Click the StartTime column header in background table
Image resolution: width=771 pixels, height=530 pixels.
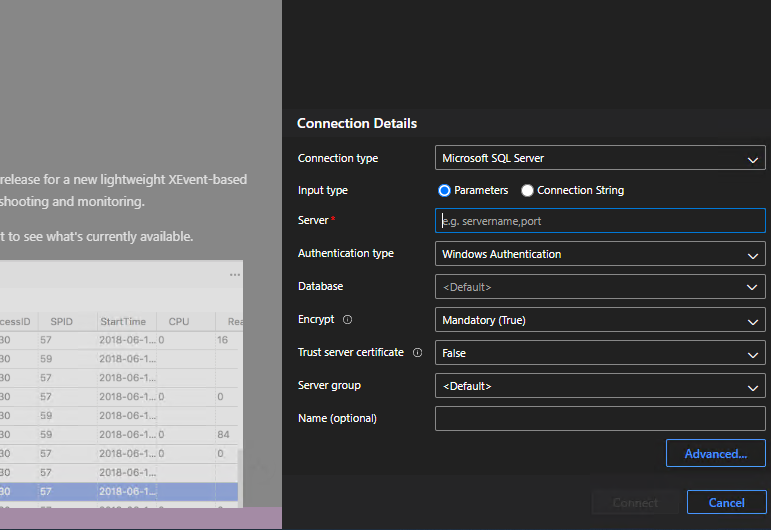coord(123,322)
